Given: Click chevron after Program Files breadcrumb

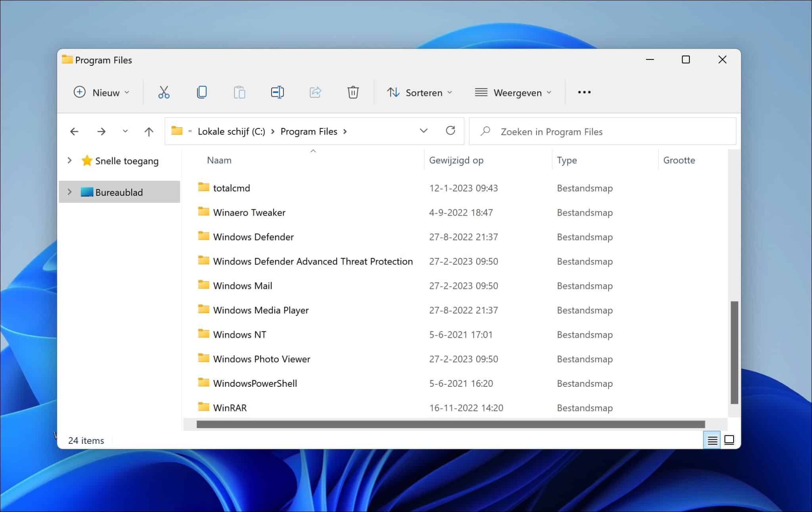Looking at the screenshot, I should [345, 132].
